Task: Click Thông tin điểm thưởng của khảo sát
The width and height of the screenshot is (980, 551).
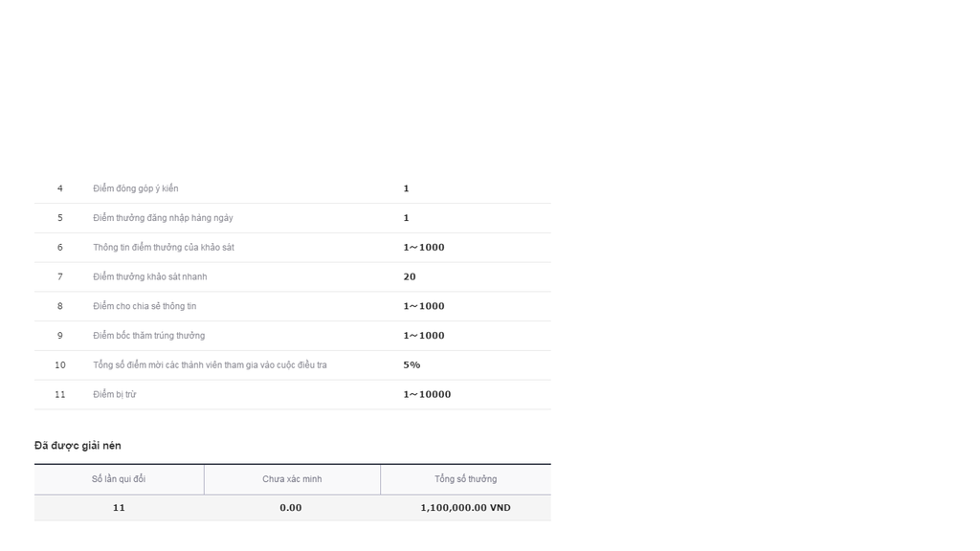Action: pos(164,248)
